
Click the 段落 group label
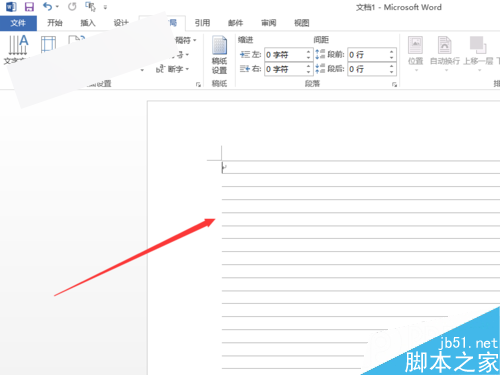tap(313, 84)
